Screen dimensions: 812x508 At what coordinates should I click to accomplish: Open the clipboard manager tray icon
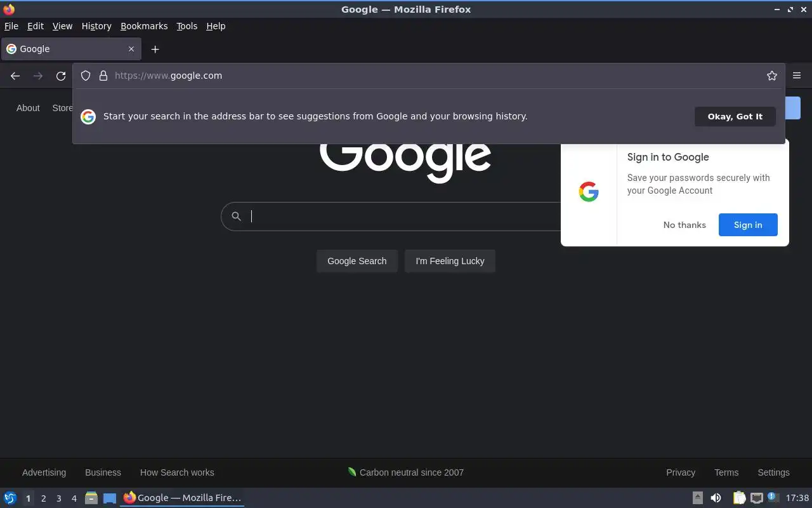739,498
